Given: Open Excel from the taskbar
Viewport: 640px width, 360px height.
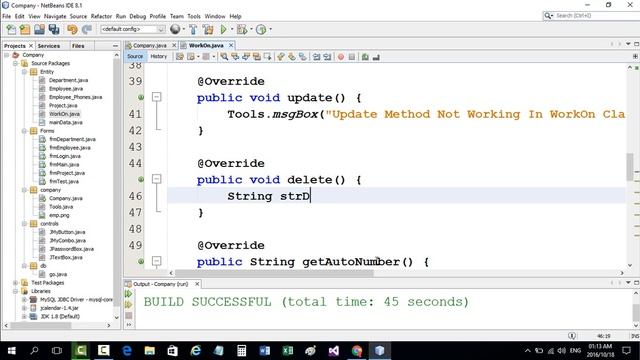Looking at the screenshot, I should pyautogui.click(x=288, y=351).
